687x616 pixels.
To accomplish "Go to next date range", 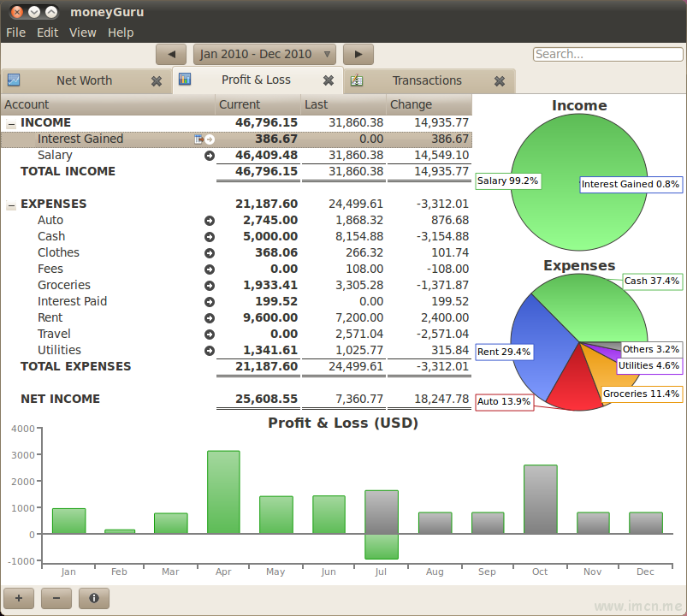I will (x=358, y=54).
